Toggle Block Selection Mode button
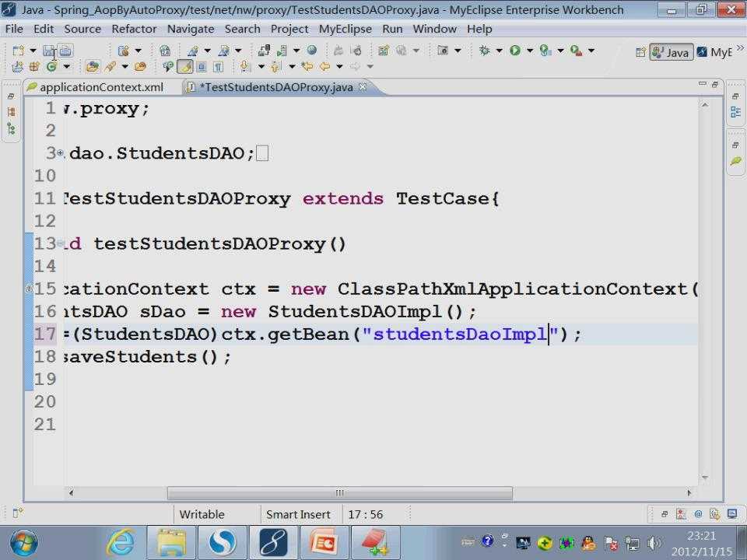Image resolution: width=747 pixels, height=560 pixels. [x=202, y=67]
